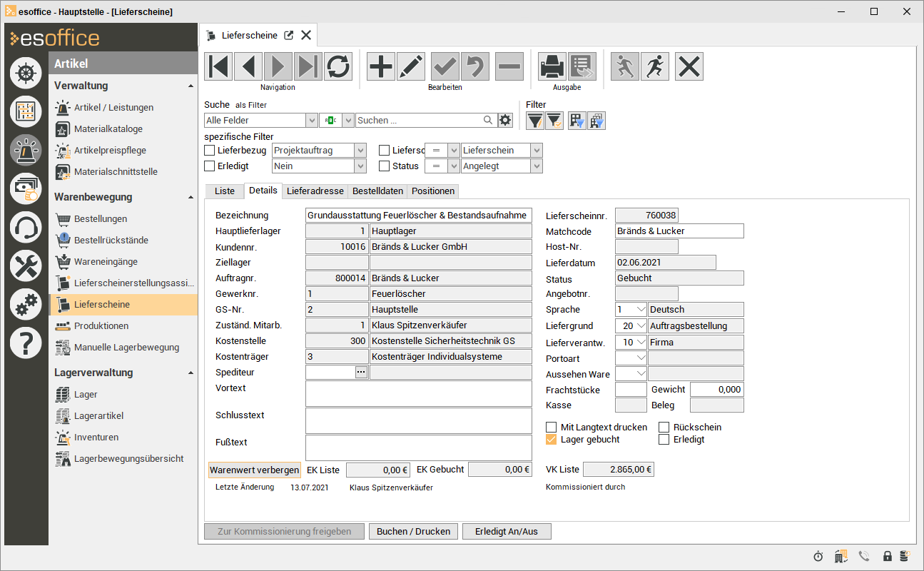
Task: Switch to the Positionen tab
Action: tap(433, 191)
